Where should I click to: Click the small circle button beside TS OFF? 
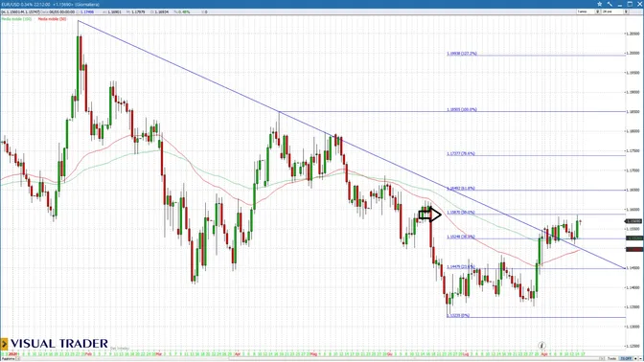635,359
